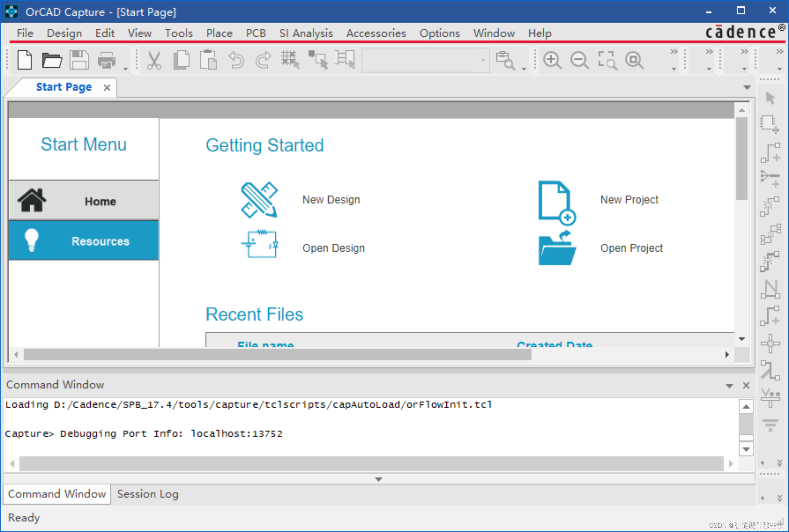Click the start page horizontal scrollbar
The width and height of the screenshot is (789, 532).
(x=277, y=354)
